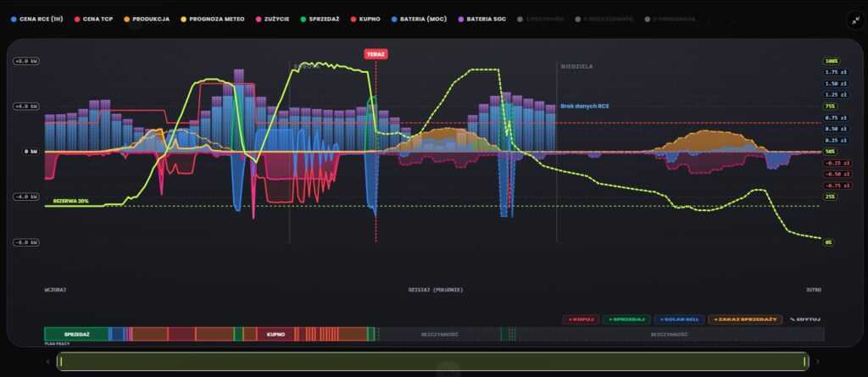Click the SPRZEDAŻ block in work plan

click(x=76, y=335)
